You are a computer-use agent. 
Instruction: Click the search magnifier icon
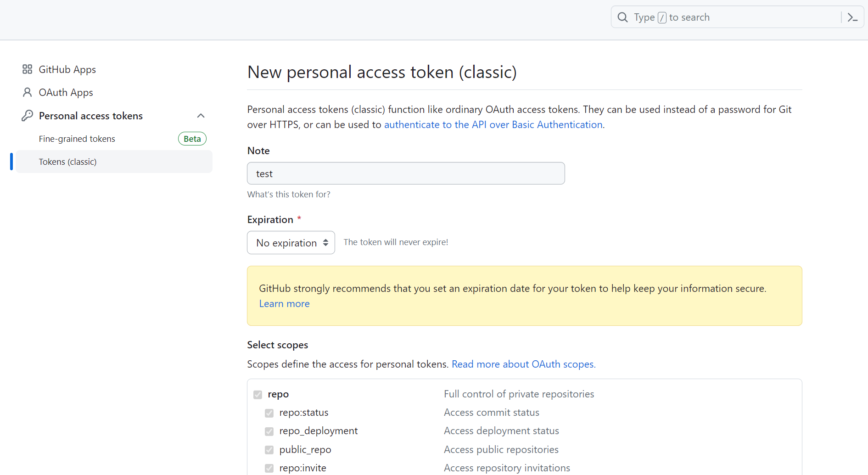point(622,17)
